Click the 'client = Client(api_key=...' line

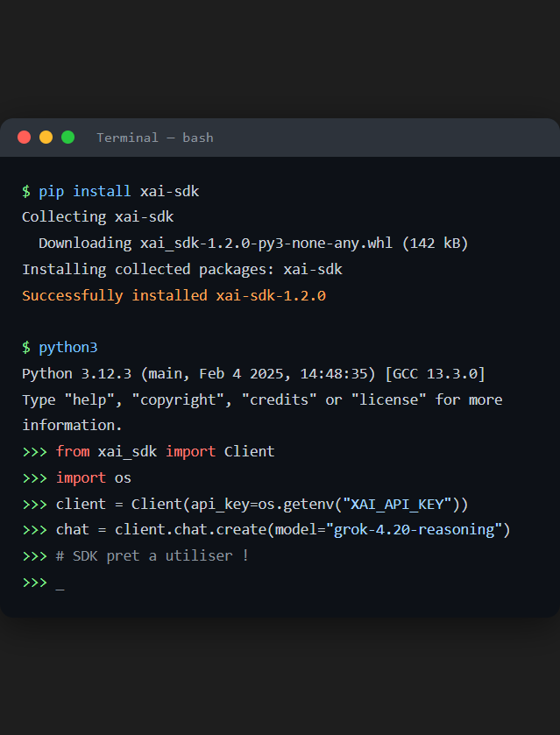coord(245,504)
